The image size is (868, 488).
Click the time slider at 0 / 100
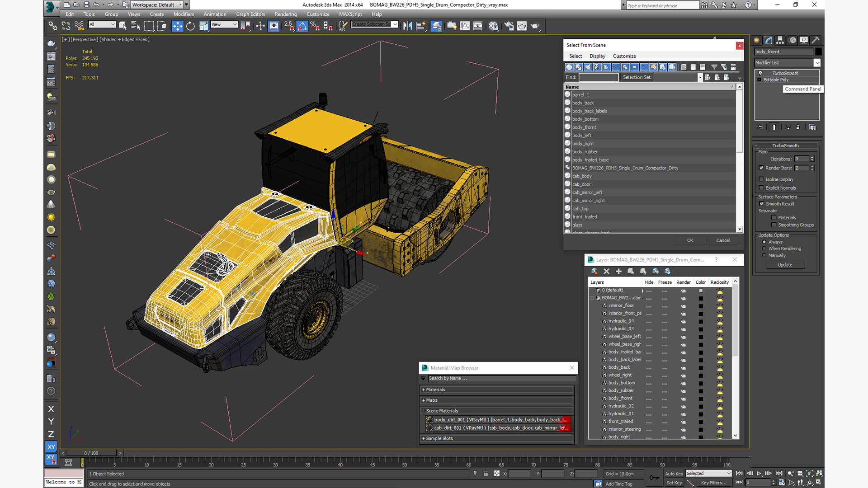[91, 453]
